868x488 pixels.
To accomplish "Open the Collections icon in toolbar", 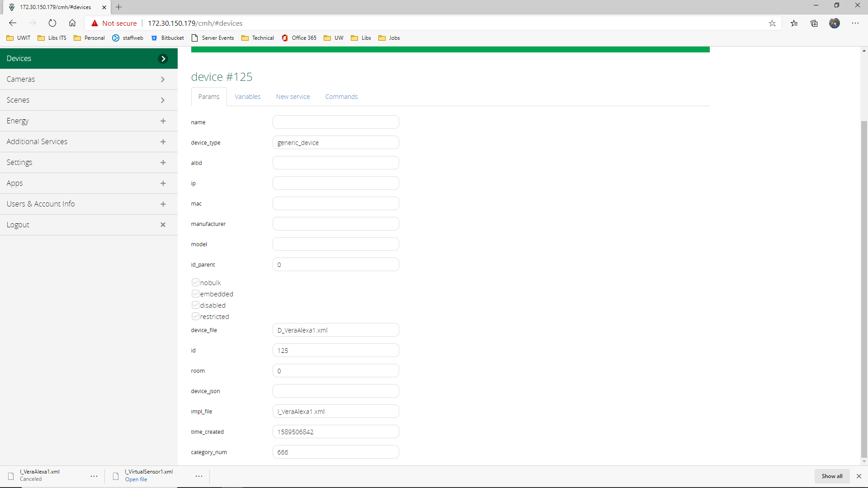I will 814,23.
